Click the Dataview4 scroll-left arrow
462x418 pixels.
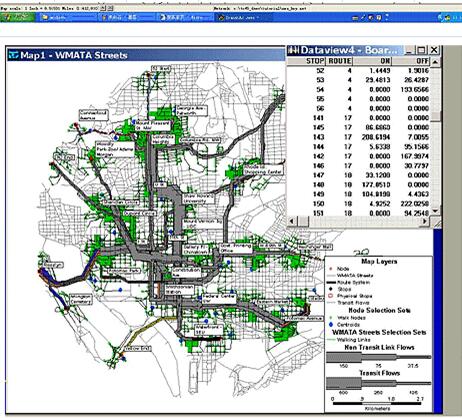tap(291, 221)
